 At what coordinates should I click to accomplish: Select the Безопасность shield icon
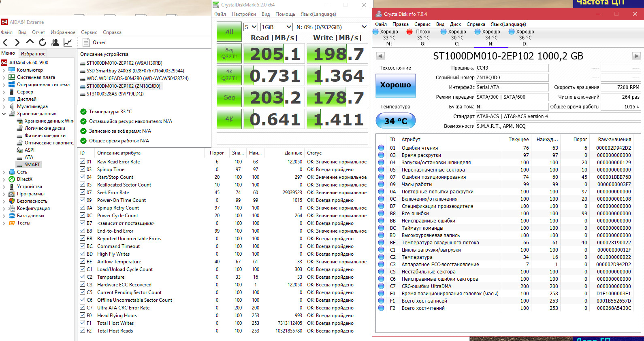click(12, 201)
